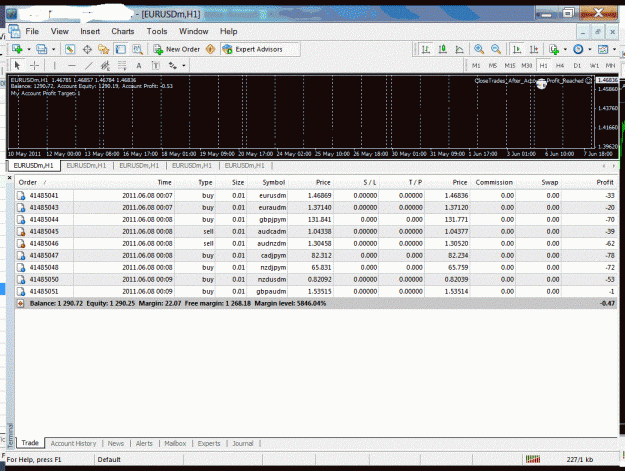625x471 pixels.
Task: Toggle chart Auto Scroll
Action: click(x=517, y=49)
